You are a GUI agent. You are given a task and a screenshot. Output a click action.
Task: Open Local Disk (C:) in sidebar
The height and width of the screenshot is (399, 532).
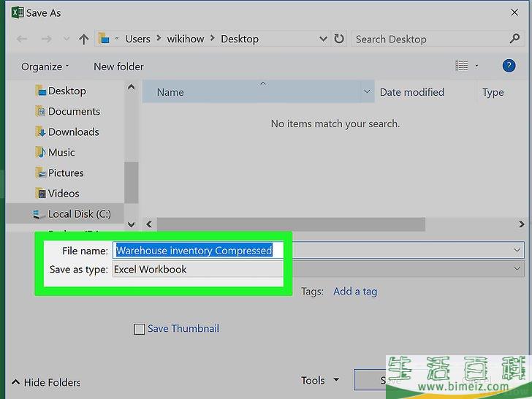pyautogui.click(x=79, y=213)
